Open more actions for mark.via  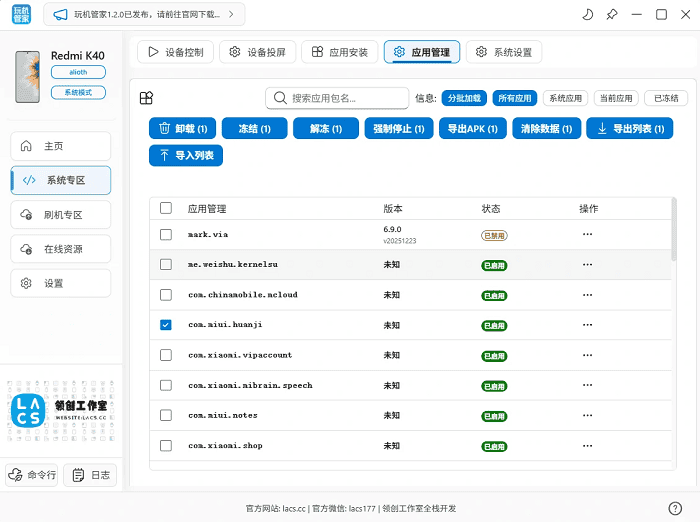[588, 234]
